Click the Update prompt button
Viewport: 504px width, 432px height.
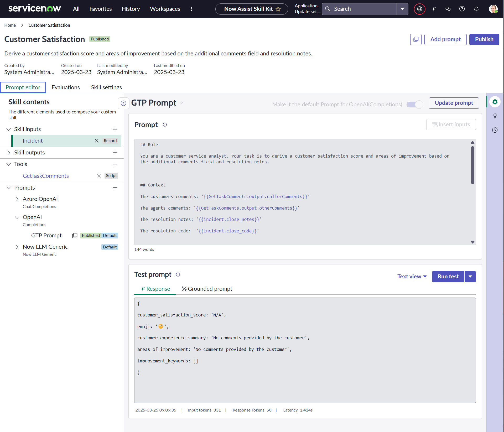pos(454,103)
